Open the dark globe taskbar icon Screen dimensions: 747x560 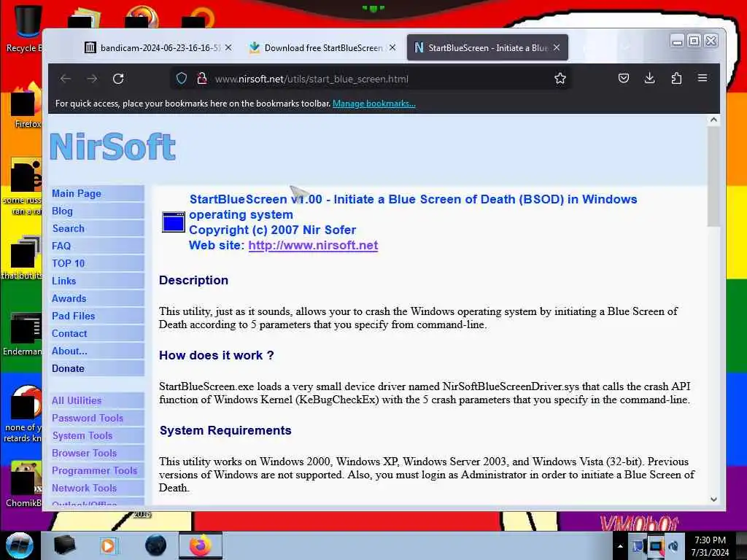156,545
